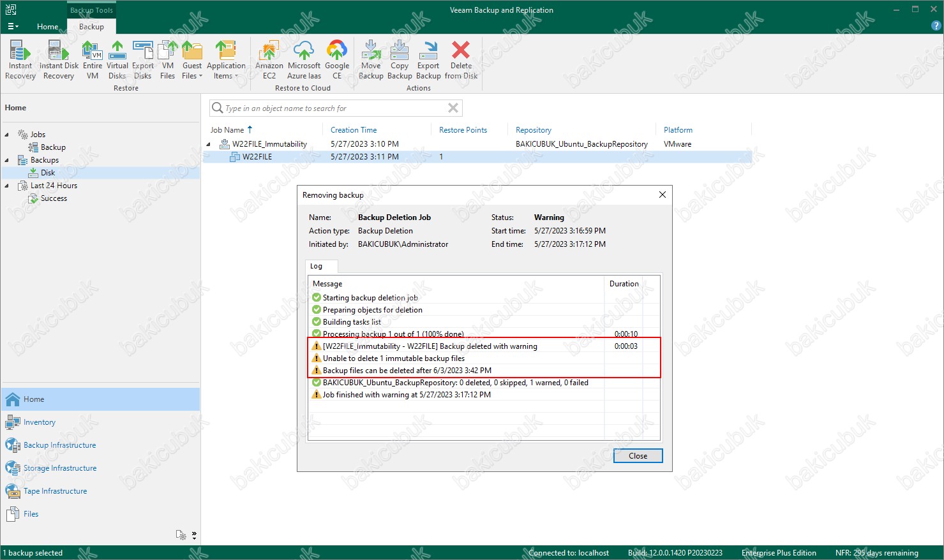Click Export Backup action
Viewport: 944px width, 560px height.
coord(428,60)
